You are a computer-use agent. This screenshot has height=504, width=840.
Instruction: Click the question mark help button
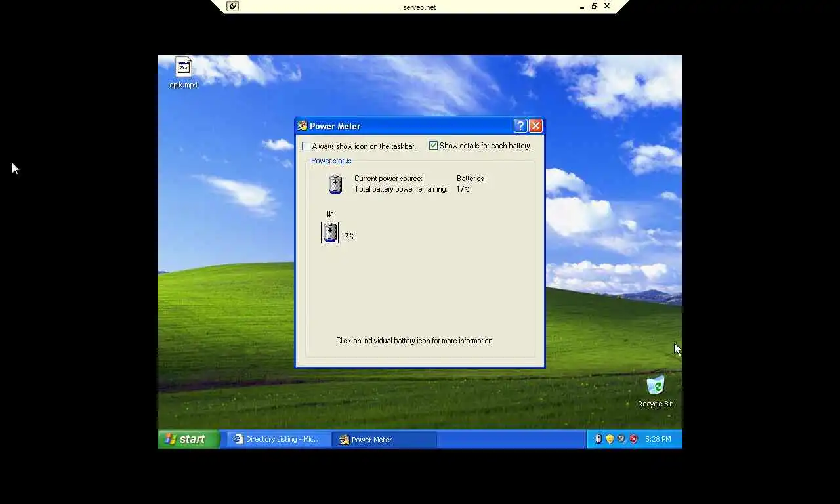pyautogui.click(x=520, y=126)
